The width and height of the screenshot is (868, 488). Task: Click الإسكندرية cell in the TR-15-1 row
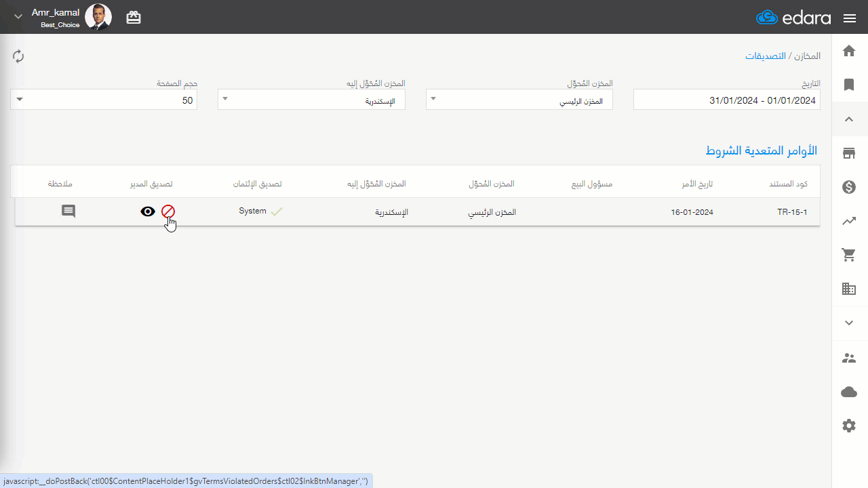pos(392,212)
